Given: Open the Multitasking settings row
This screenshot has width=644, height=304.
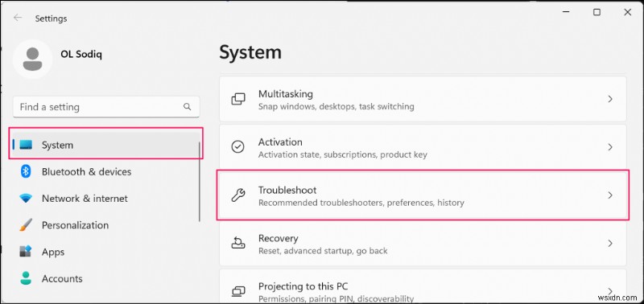Looking at the screenshot, I should [x=423, y=99].
